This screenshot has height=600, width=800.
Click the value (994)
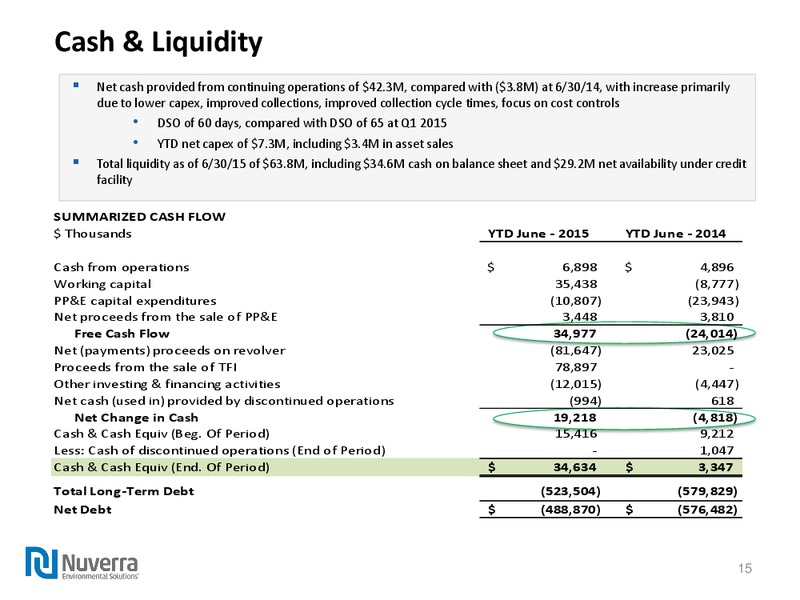(585, 401)
